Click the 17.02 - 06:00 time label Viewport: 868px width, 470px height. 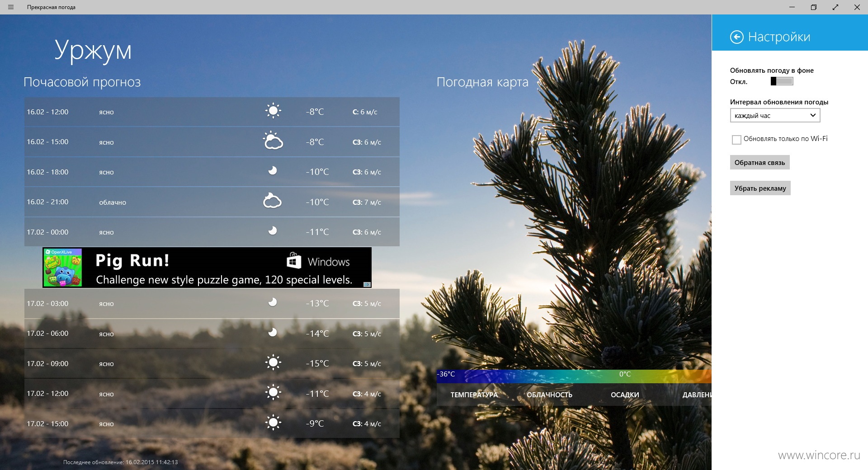47,333
